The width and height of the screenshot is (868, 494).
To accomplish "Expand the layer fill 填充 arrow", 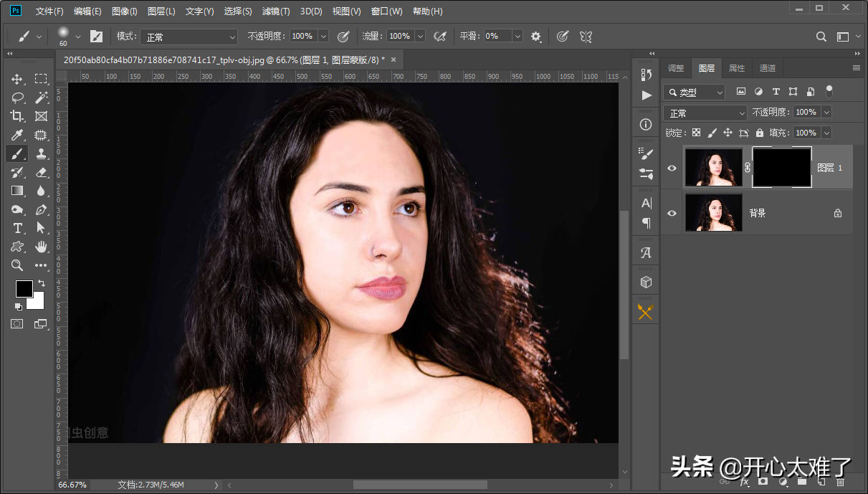I will click(826, 133).
